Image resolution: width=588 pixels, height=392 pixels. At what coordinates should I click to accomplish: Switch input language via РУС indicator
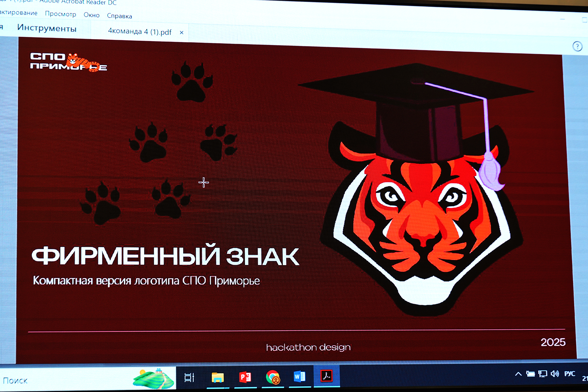point(569,374)
